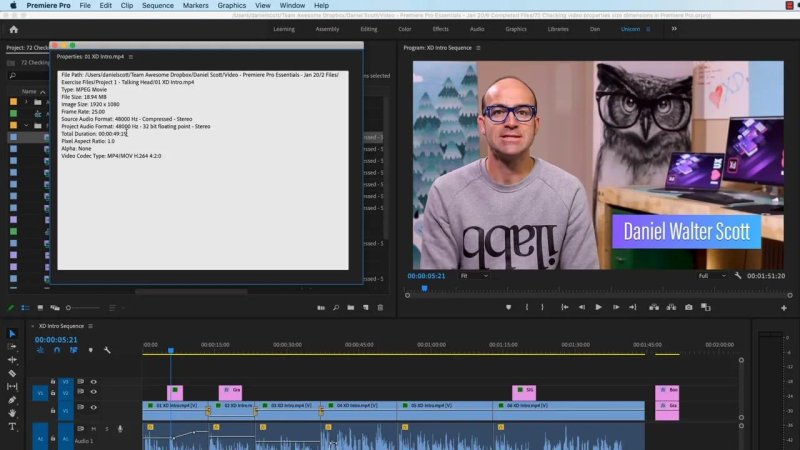Click Automate to Sequence button
This screenshot has width=800, height=450.
[321, 308]
